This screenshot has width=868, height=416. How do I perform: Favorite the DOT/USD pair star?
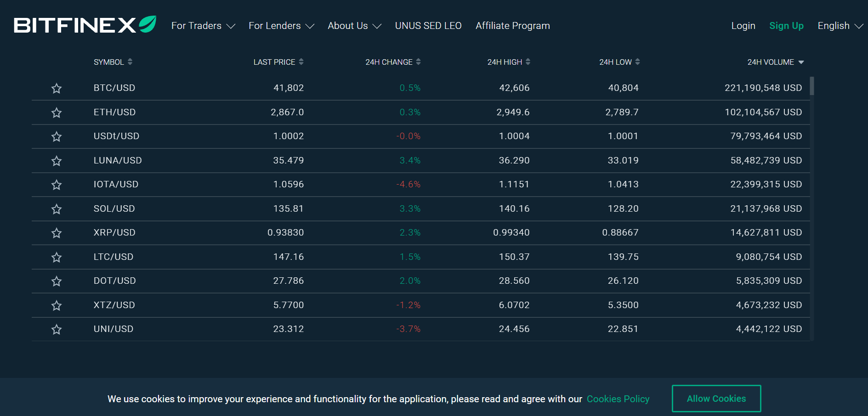(57, 281)
